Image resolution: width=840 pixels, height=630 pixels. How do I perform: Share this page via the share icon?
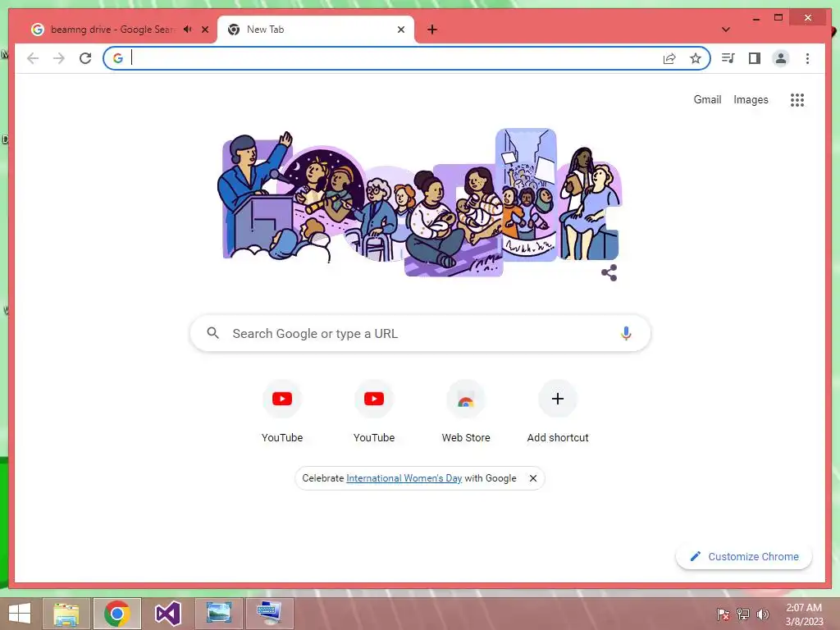point(669,58)
